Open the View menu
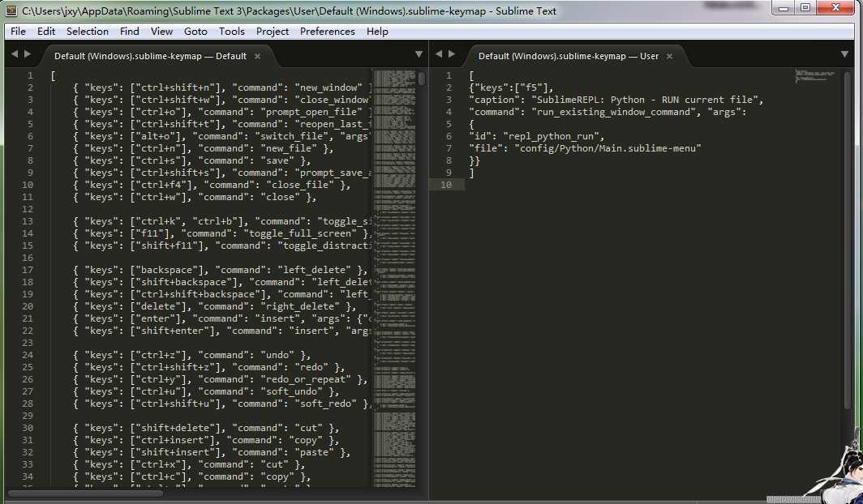 click(x=162, y=32)
